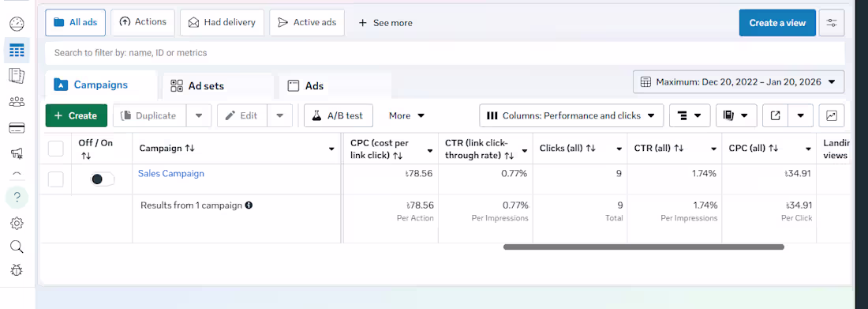Open the Help question mark icon

[17, 197]
